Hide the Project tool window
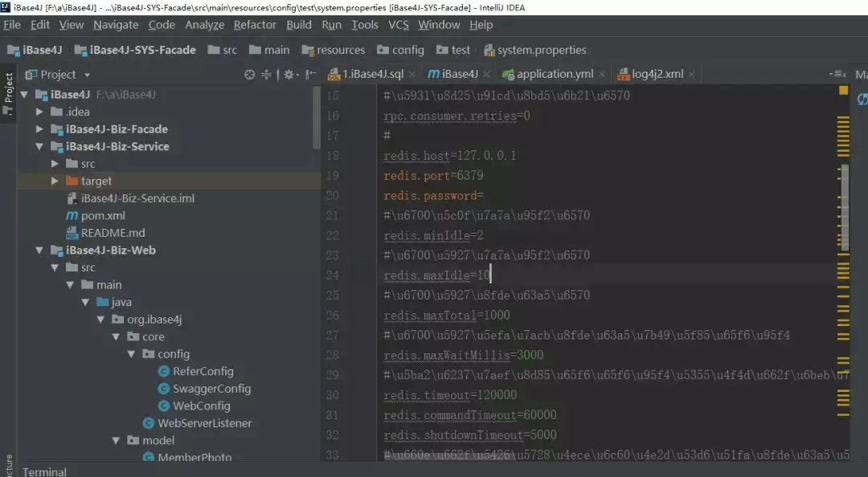Viewport: 868px width, 477px height. pos(311,74)
